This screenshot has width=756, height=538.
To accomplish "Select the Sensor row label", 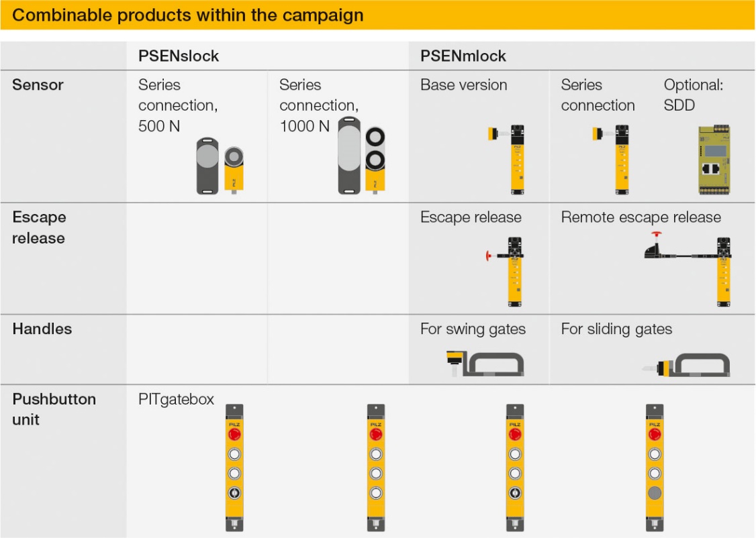I will pyautogui.click(x=38, y=85).
